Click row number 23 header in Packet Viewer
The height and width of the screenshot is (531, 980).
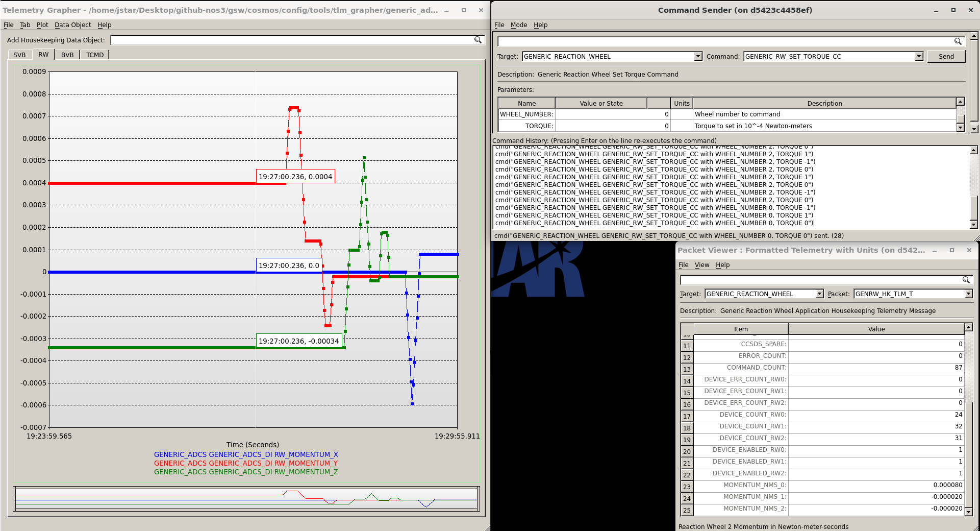click(x=687, y=487)
